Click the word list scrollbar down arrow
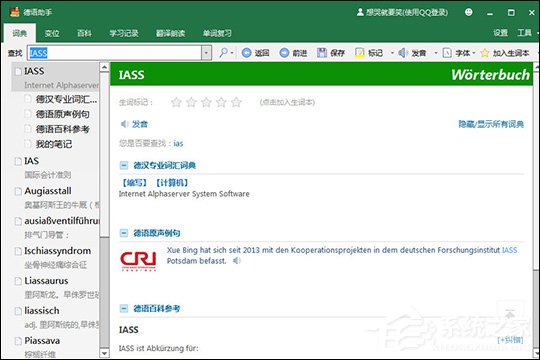540x360 pixels. (104, 353)
